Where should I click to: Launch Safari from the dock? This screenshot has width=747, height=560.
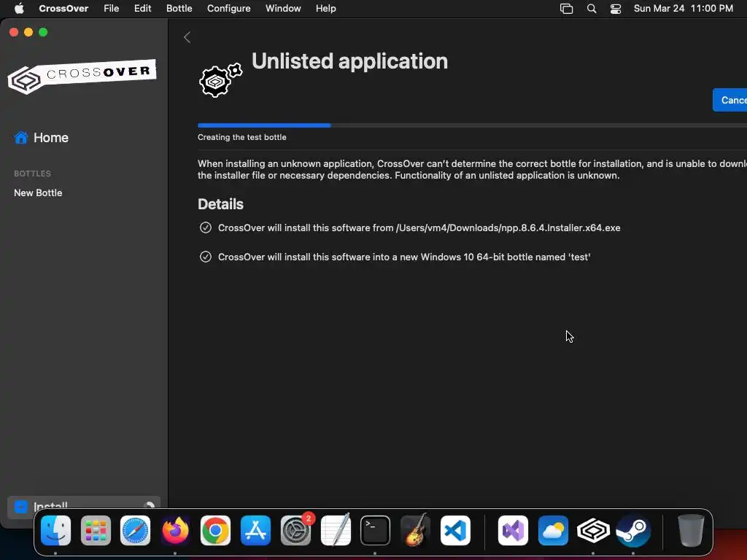tap(135, 531)
